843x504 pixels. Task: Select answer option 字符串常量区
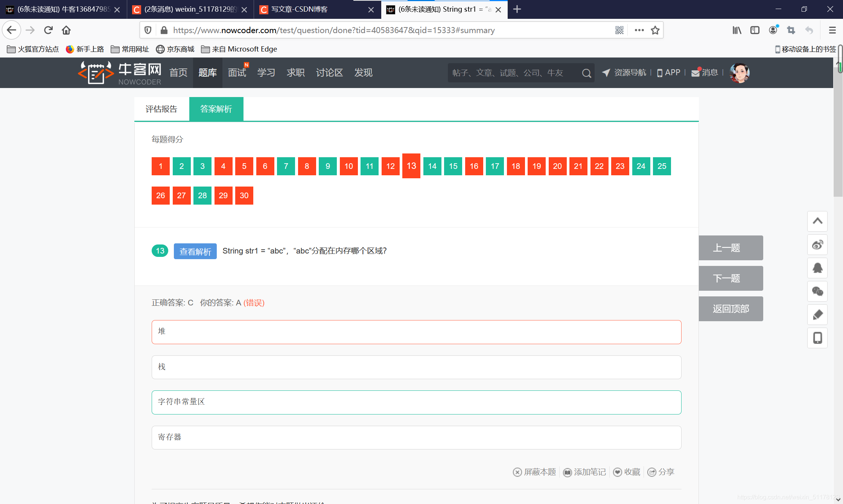(x=417, y=402)
